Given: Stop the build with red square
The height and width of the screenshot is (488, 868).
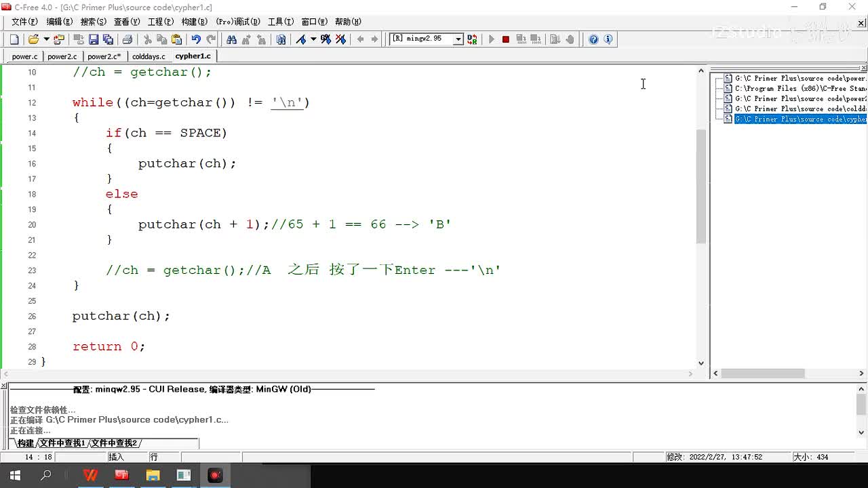Looking at the screenshot, I should pos(505,39).
